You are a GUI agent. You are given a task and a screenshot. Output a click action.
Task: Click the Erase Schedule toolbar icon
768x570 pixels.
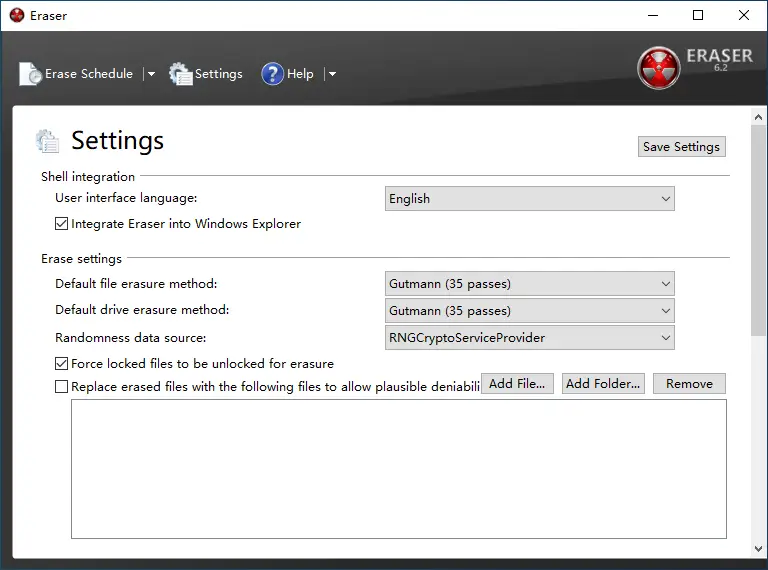pos(31,74)
